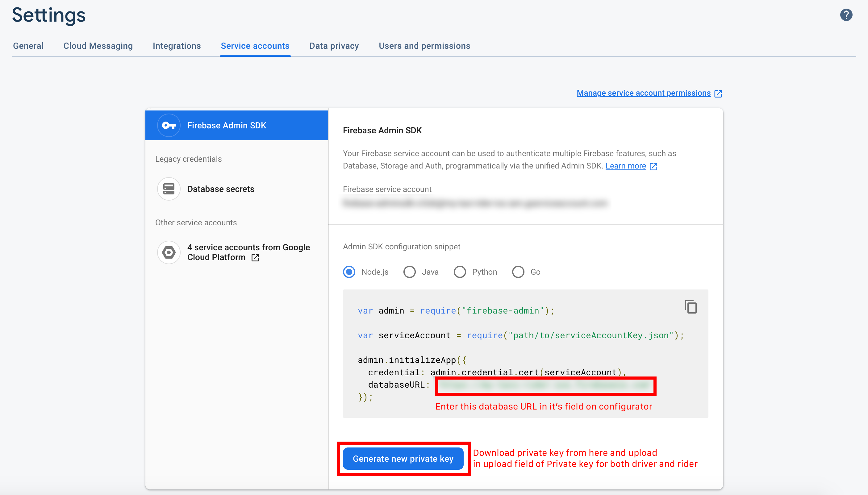Image resolution: width=868 pixels, height=495 pixels.
Task: Select the Service accounts tab
Action: coord(255,46)
